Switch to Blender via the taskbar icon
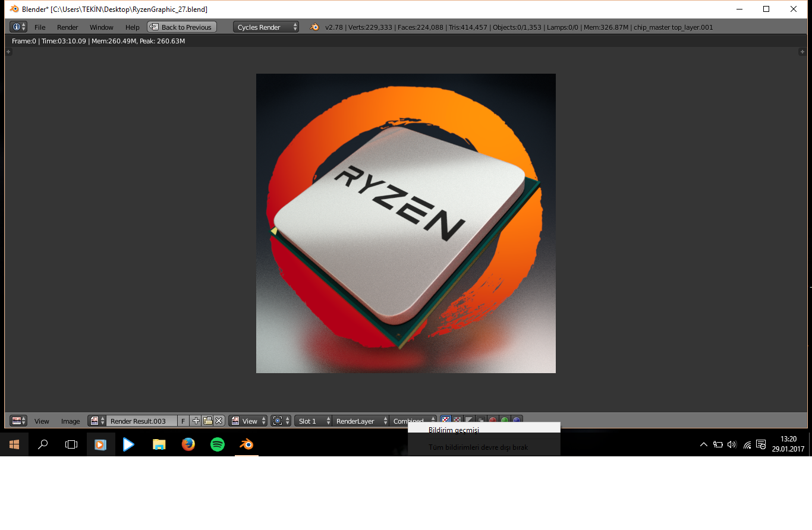The width and height of the screenshot is (812, 530). click(247, 444)
